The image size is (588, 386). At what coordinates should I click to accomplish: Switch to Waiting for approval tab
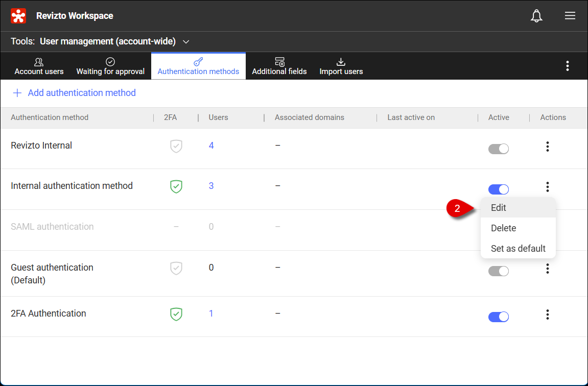tap(110, 66)
